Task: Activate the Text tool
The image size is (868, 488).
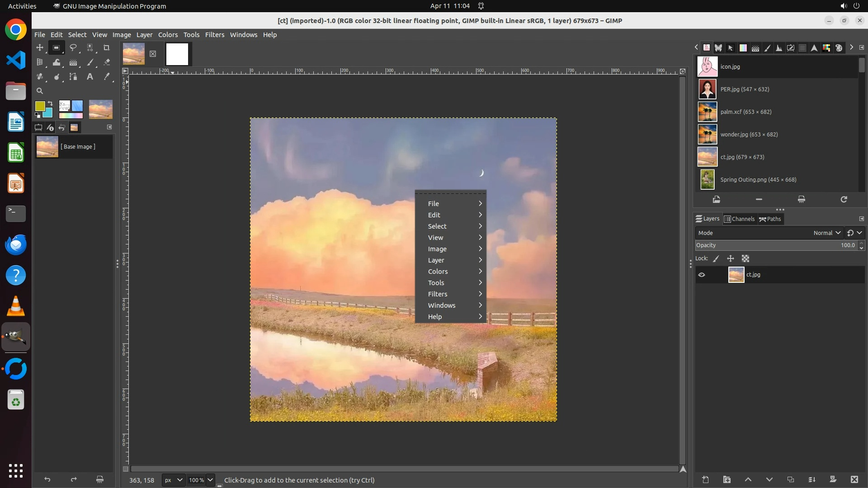Action: (90, 77)
